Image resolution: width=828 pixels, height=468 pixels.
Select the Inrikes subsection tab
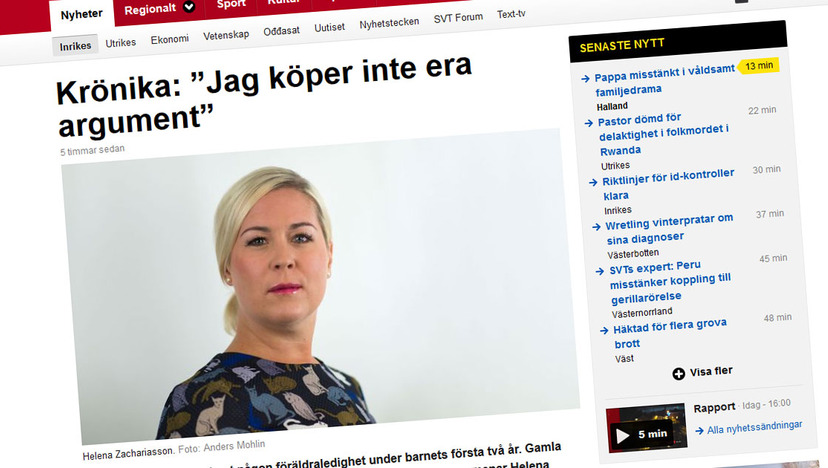click(x=75, y=46)
